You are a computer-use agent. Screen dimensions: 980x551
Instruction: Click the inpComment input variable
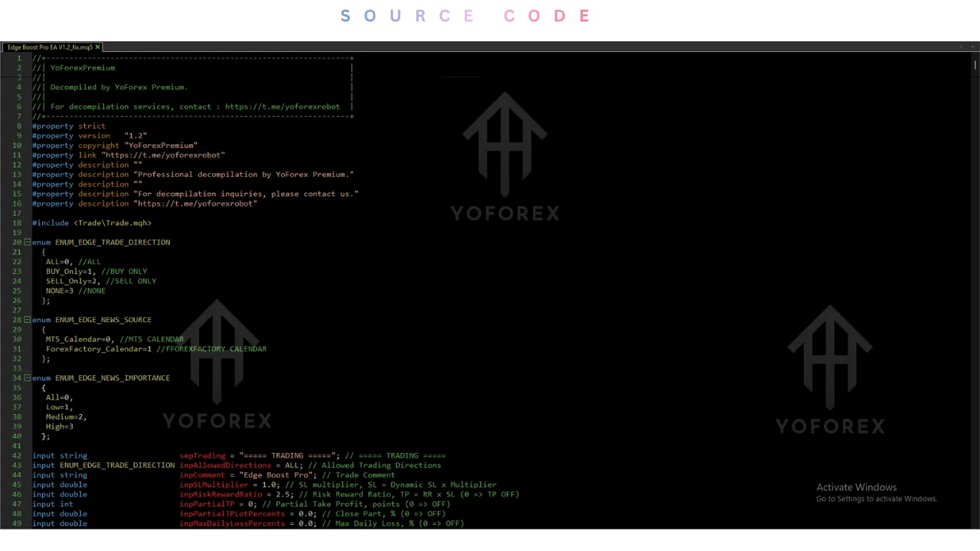[202, 475]
